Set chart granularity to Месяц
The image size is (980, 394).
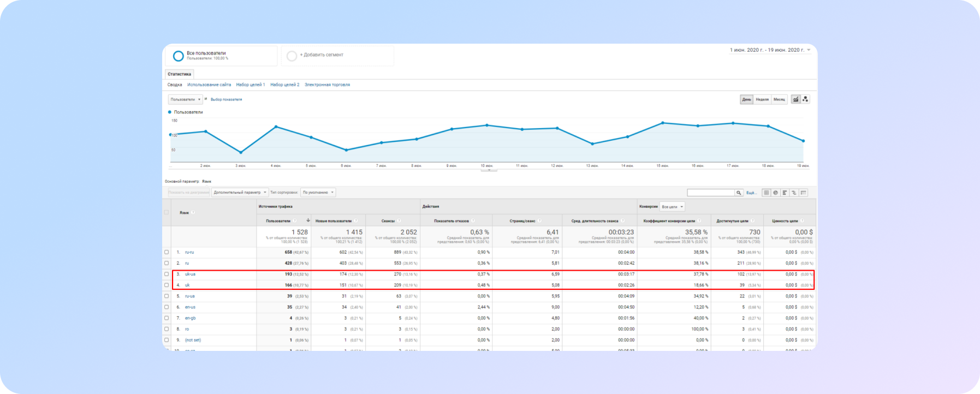[x=779, y=99]
